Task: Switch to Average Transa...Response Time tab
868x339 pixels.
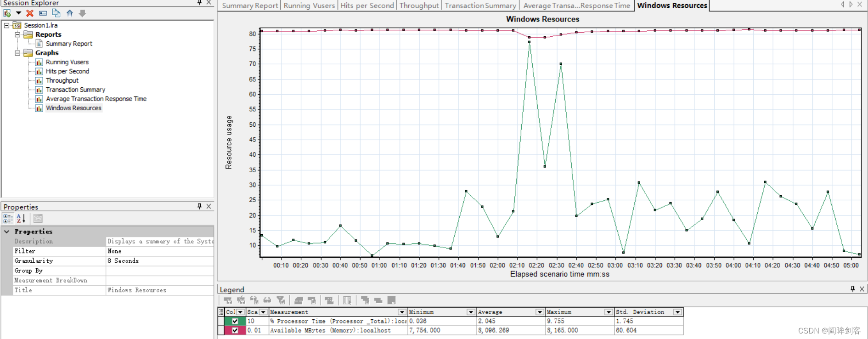Action: coord(576,6)
